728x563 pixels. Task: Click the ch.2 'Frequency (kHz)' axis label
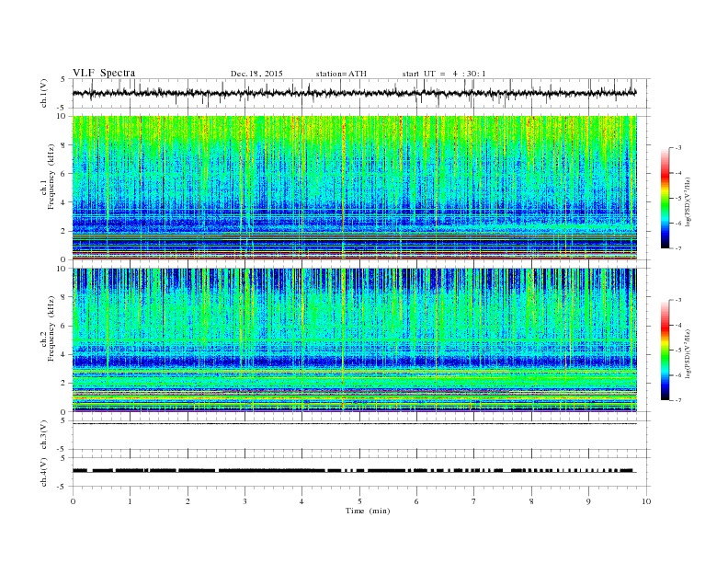pyautogui.click(x=51, y=328)
